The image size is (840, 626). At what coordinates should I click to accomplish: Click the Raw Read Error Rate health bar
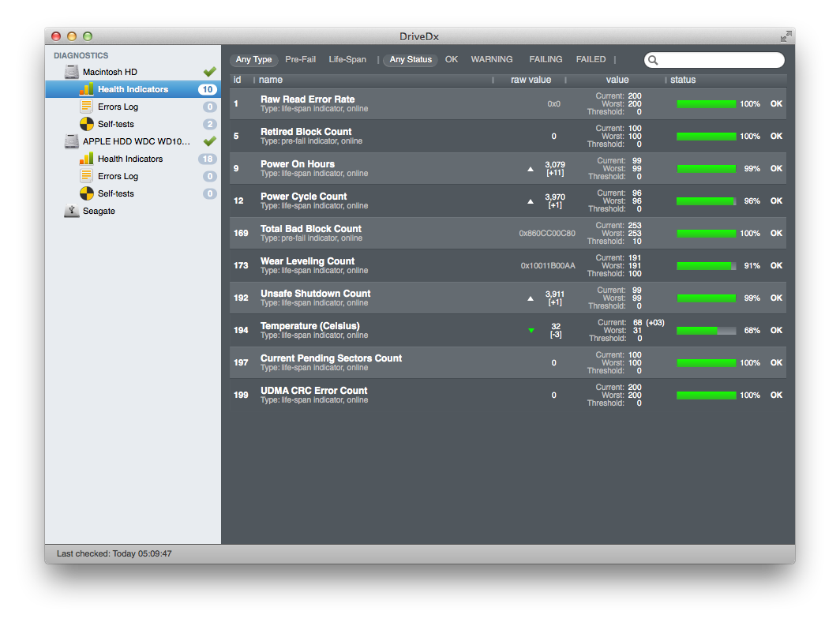click(x=706, y=104)
